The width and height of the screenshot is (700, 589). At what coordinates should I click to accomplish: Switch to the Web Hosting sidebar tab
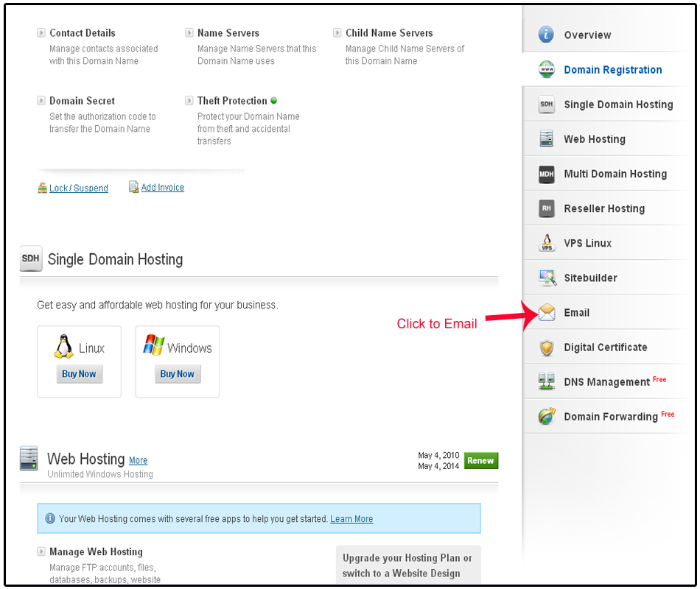(x=594, y=139)
